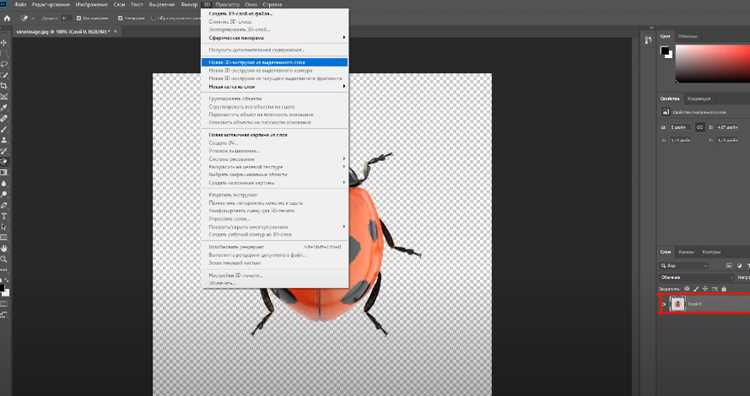Select the Type tool
This screenshot has height=396, width=750.
pos(4,216)
